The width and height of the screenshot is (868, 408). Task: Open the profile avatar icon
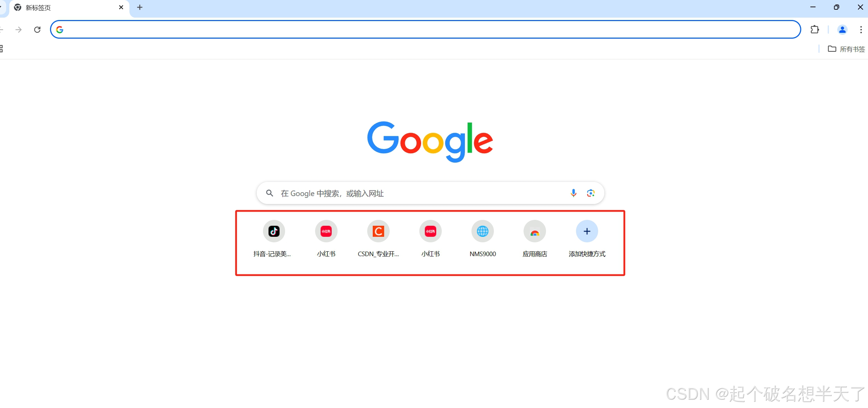842,30
